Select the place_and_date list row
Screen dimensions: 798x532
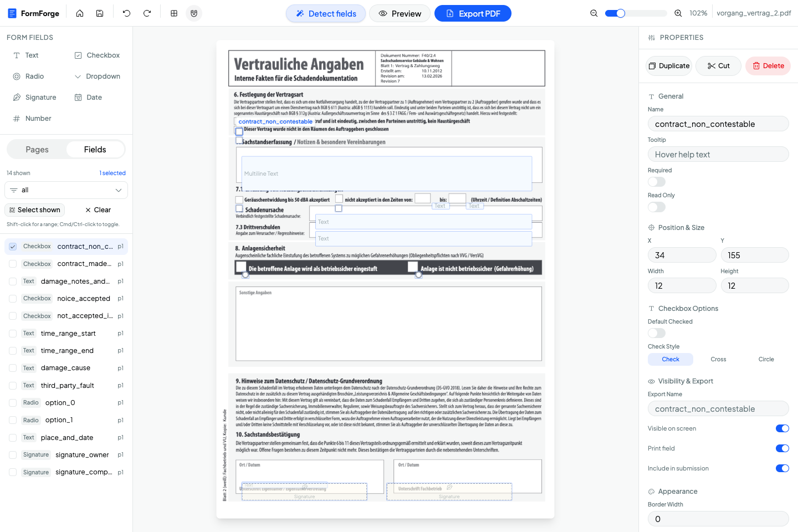[66, 438]
